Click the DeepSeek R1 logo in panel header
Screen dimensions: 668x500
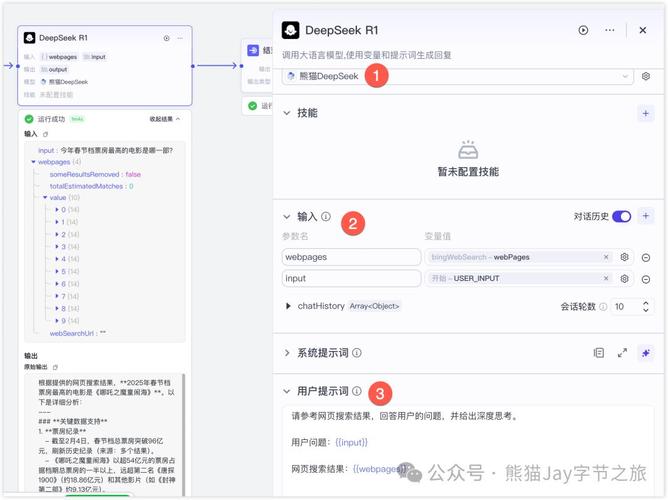point(291,30)
